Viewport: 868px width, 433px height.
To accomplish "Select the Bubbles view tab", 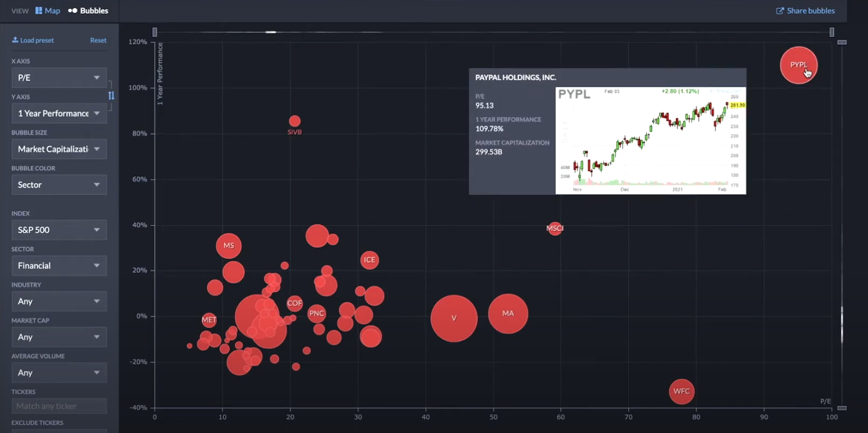I will pyautogui.click(x=88, y=10).
